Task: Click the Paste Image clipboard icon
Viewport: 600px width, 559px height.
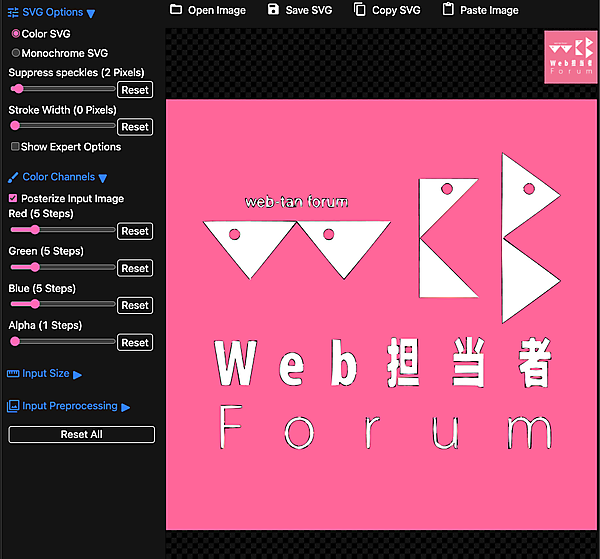Action: [448, 10]
